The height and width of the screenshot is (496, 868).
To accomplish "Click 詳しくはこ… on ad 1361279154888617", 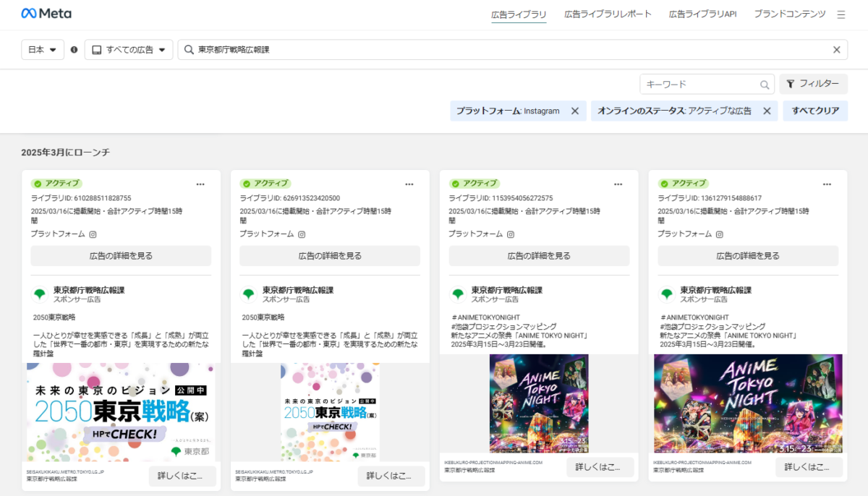I will coord(809,467).
